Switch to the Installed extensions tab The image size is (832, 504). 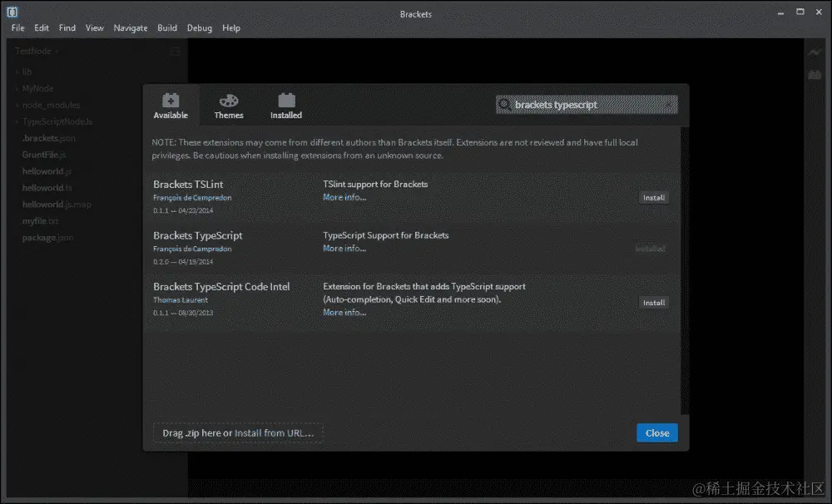tap(286, 106)
